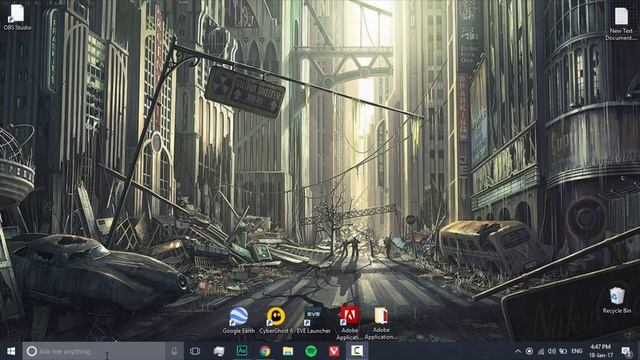Open the ENG input language selector
Viewport: 640px width, 360px height.
coord(576,351)
